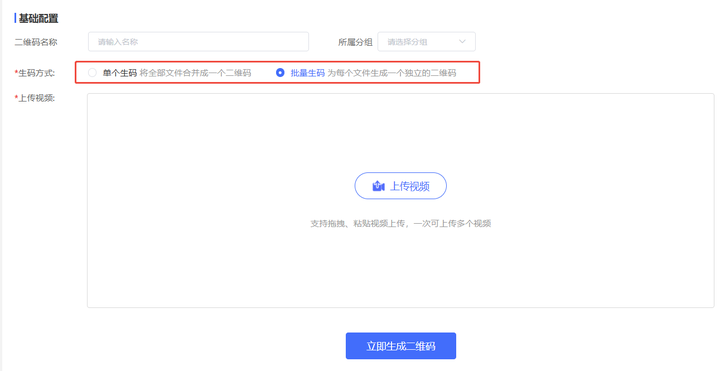Click the 生码方式 field label
Screen dimensions: 720x371
[35, 73]
